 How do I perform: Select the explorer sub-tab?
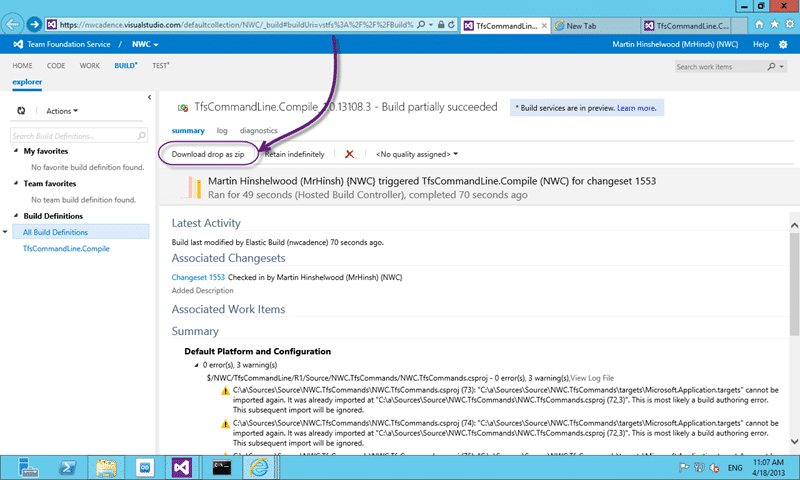[x=27, y=82]
